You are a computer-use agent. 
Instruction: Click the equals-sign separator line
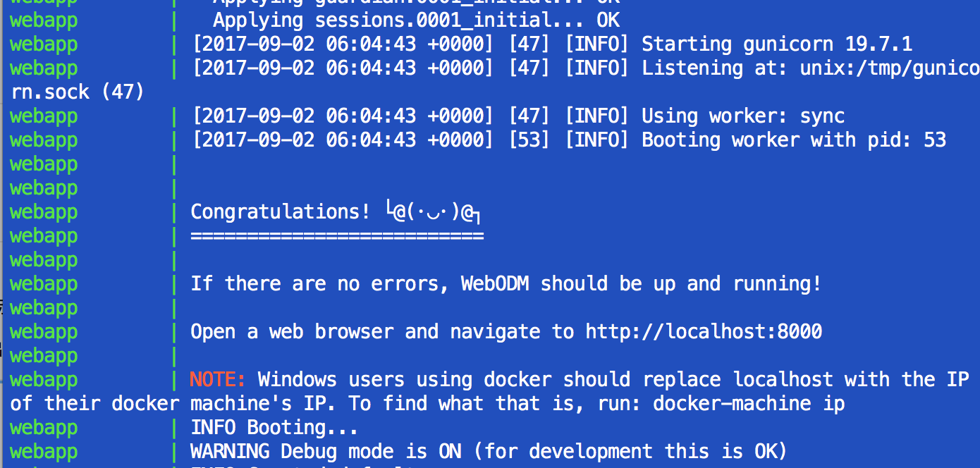(337, 236)
